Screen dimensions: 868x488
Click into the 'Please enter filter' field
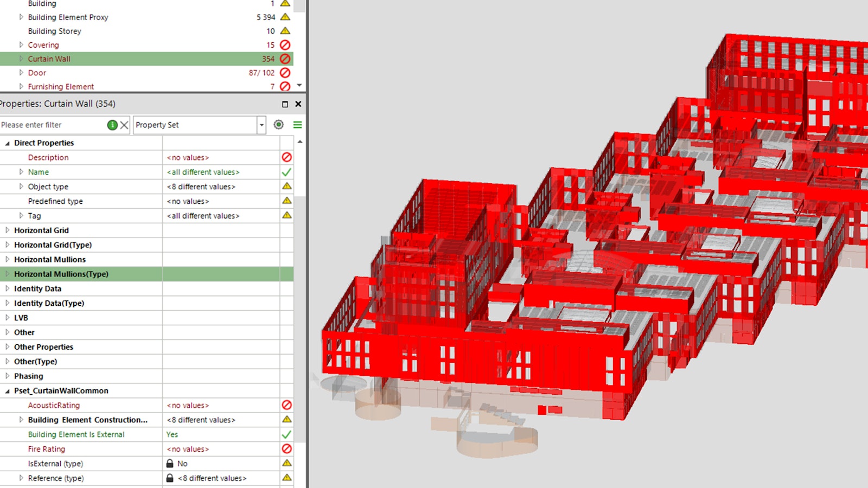pyautogui.click(x=52, y=125)
